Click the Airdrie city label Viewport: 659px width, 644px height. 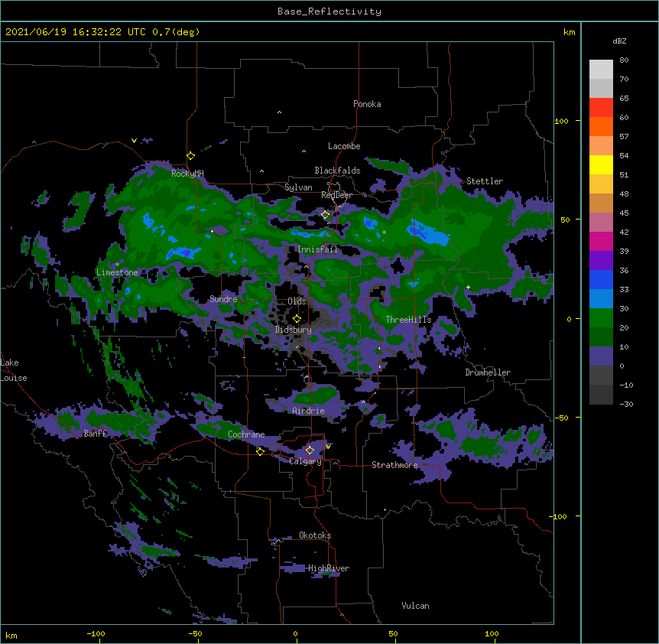pyautogui.click(x=309, y=411)
